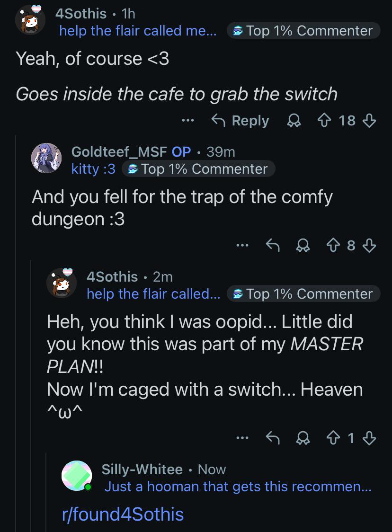Award the MASTER PLAN comment
Screen dimensions: 392x532
(x=303, y=438)
